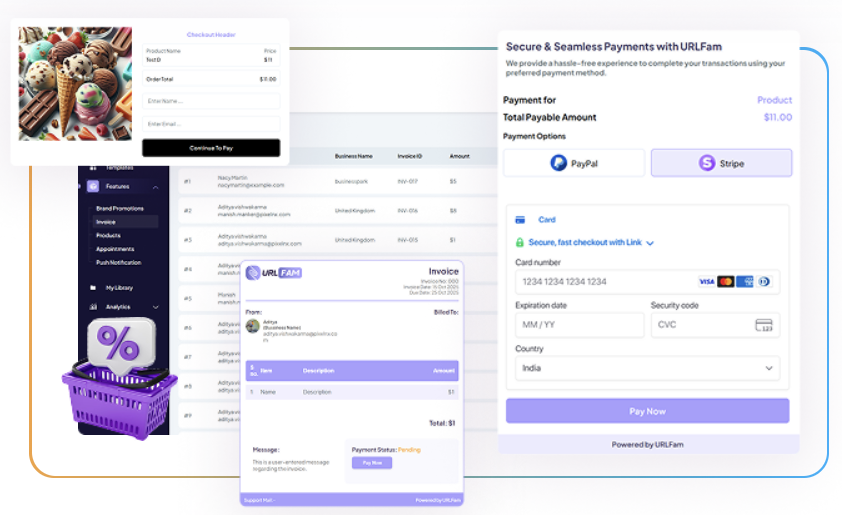Select Stripe as the payment option
Screen dimensions: 842x515
721,163
